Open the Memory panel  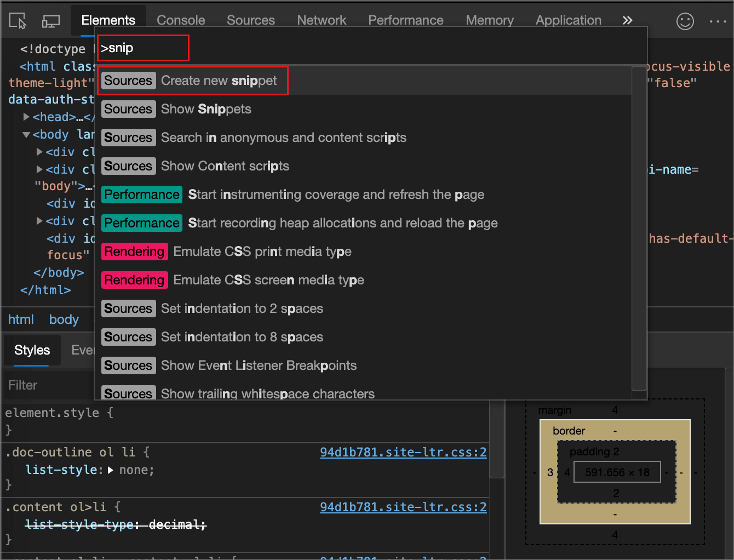pos(489,20)
